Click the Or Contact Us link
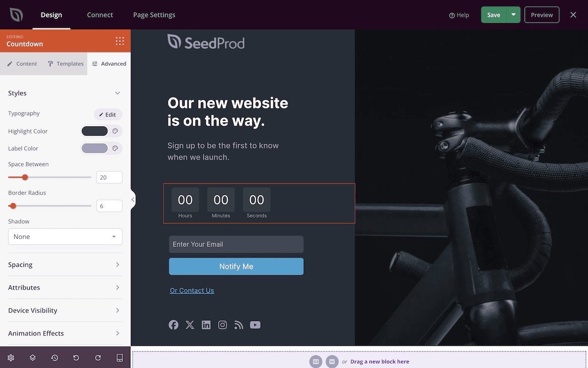Viewport: 588px width, 368px height. pyautogui.click(x=192, y=290)
